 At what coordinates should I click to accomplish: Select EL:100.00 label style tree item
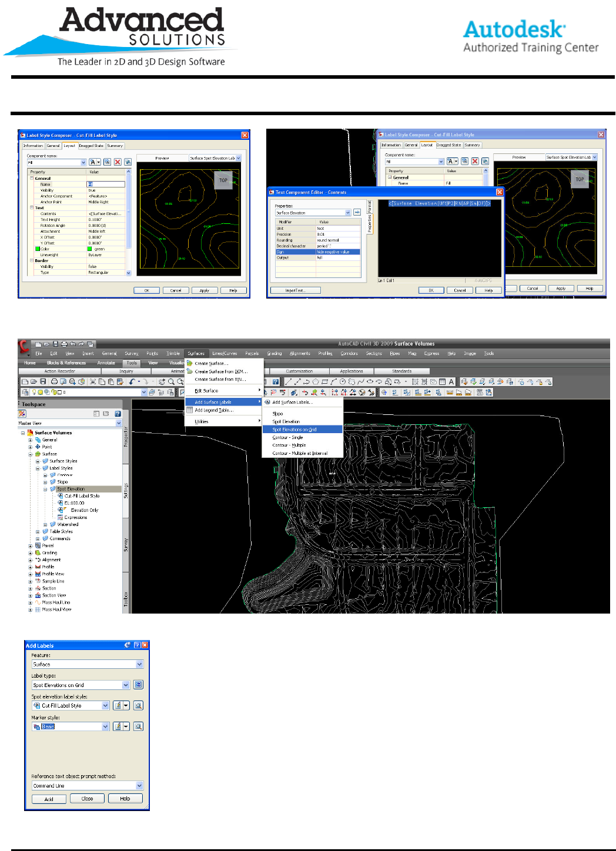coord(74,503)
